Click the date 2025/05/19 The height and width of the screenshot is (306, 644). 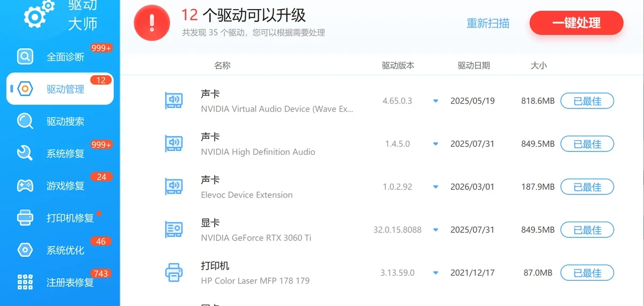(x=472, y=101)
